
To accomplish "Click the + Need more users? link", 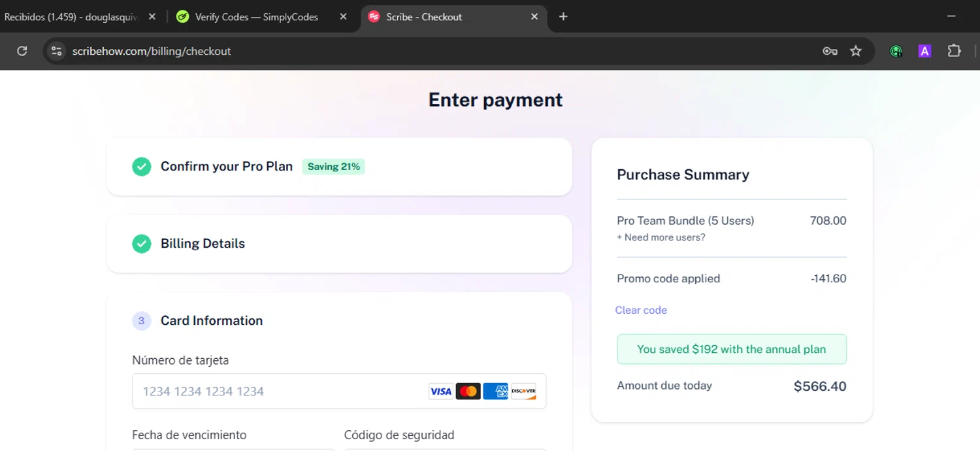I will [661, 238].
